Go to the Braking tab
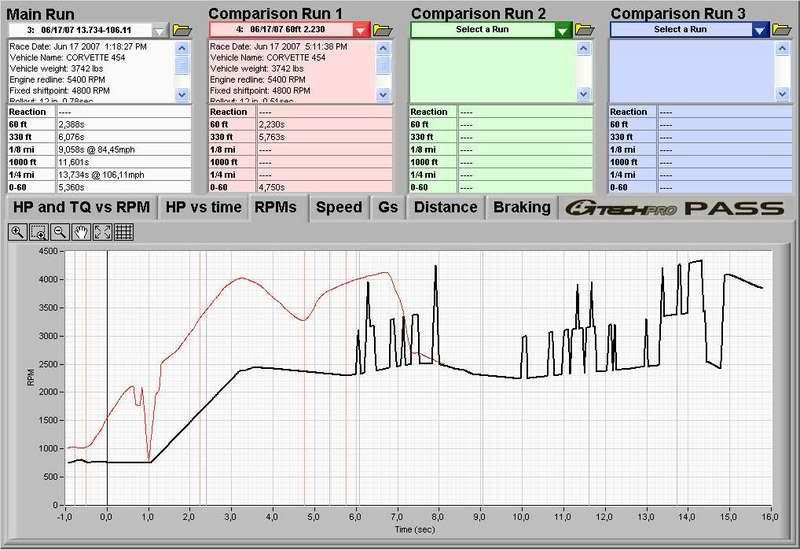The width and height of the screenshot is (800, 549). 522,207
